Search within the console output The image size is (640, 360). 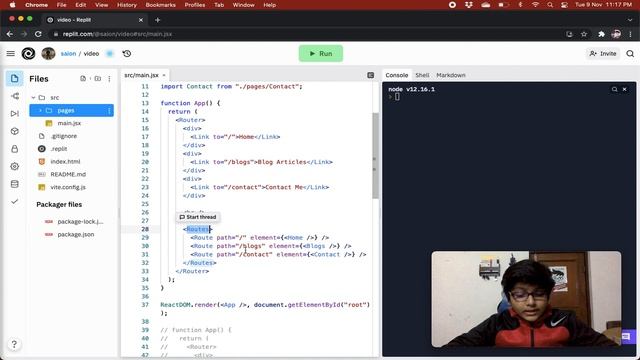pyautogui.click(x=614, y=89)
